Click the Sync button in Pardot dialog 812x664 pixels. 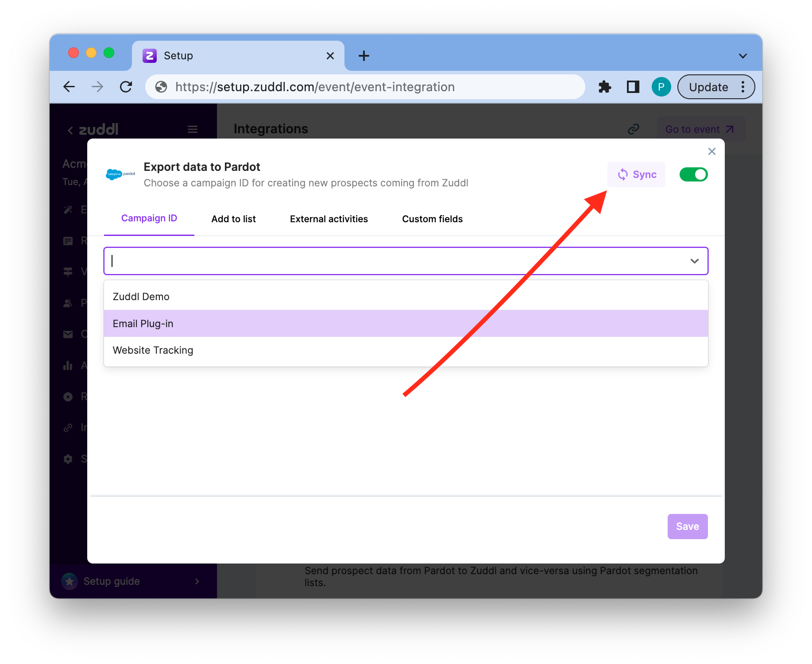[636, 174]
